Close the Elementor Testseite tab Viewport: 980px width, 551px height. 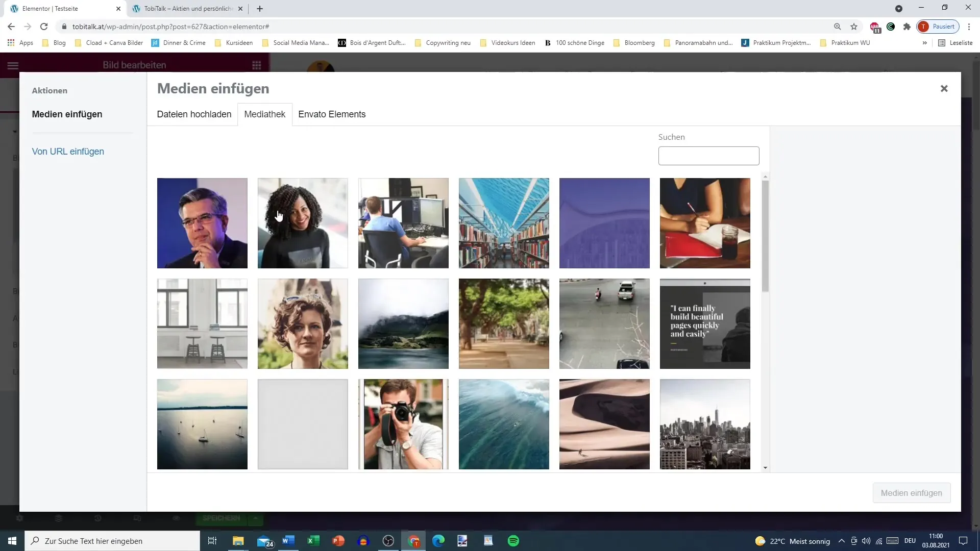point(118,9)
